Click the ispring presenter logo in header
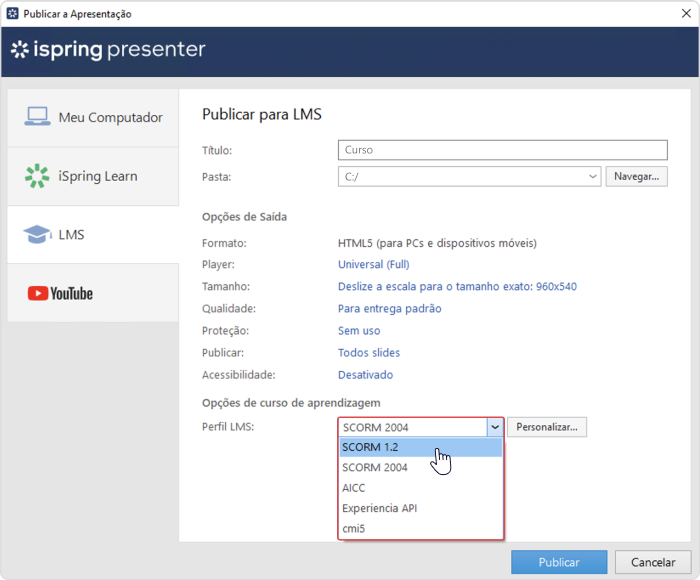Image resolution: width=700 pixels, height=580 pixels. coord(108,49)
